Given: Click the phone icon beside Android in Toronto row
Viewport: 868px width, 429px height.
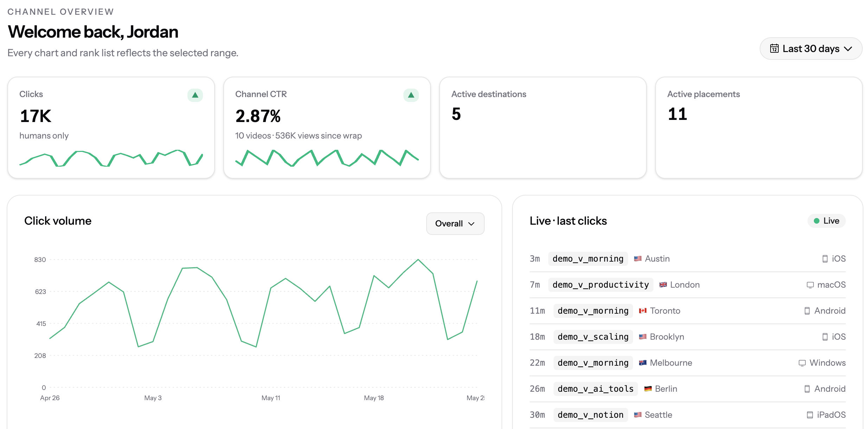Looking at the screenshot, I should (807, 311).
